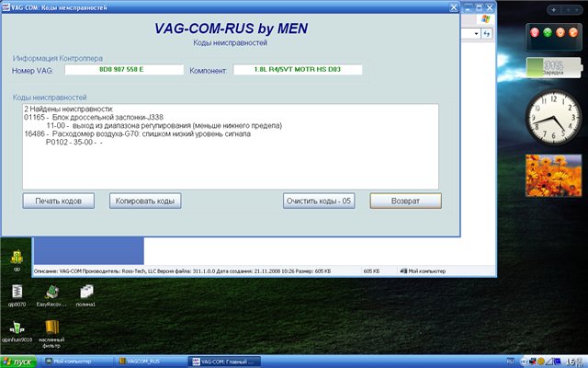Click the red sidebar gadget button
Viewport: 588px width, 368px height.
[537, 34]
